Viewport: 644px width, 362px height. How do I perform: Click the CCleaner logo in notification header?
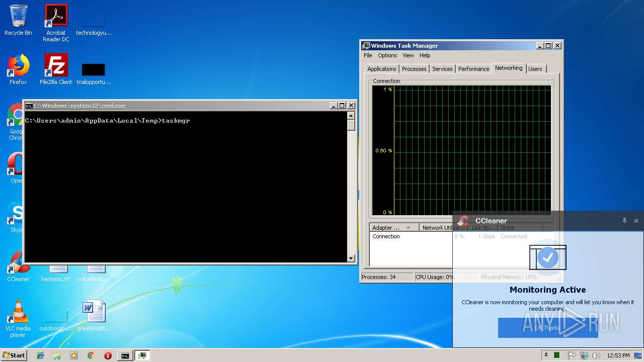click(x=463, y=221)
